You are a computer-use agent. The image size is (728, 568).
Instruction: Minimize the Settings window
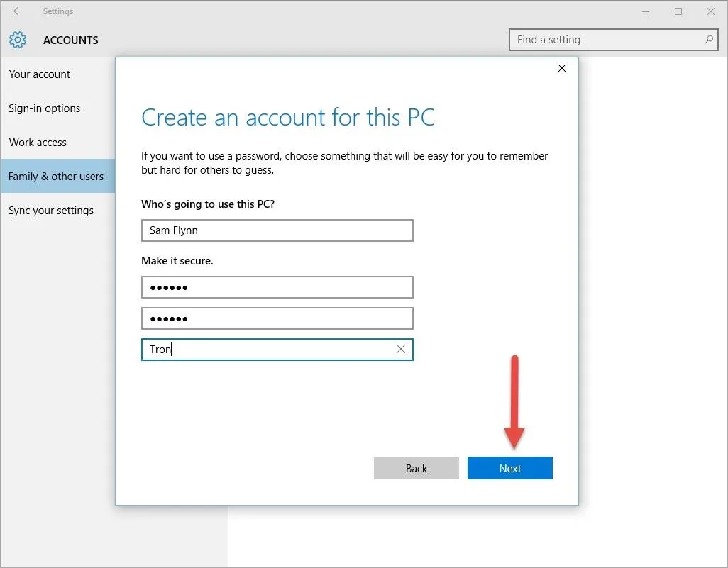[646, 11]
